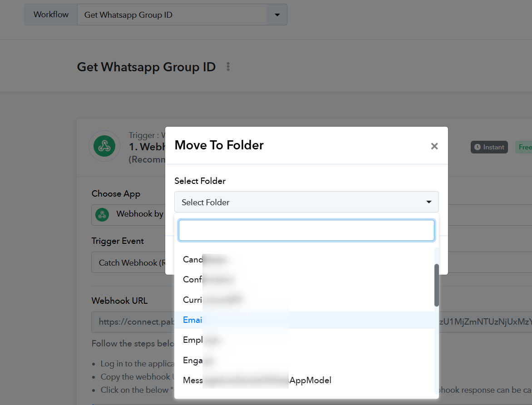Image resolution: width=532 pixels, height=405 pixels.
Task: Close the Move To Folder dialog
Action: [x=434, y=146]
